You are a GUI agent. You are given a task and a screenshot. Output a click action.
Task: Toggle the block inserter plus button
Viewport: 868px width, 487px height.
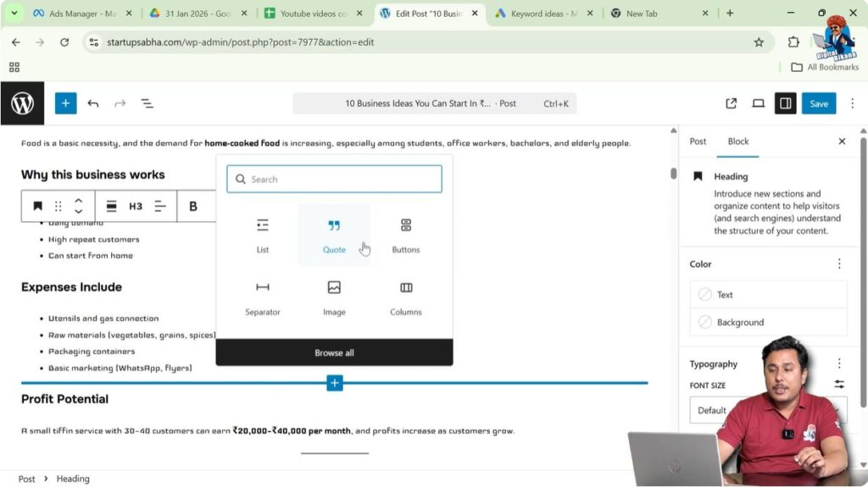point(65,103)
